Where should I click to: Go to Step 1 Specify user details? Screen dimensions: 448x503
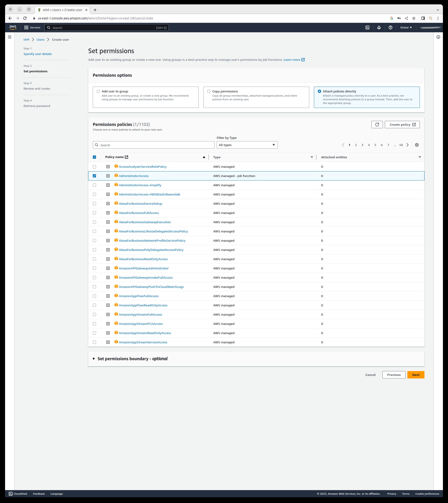(x=38, y=54)
